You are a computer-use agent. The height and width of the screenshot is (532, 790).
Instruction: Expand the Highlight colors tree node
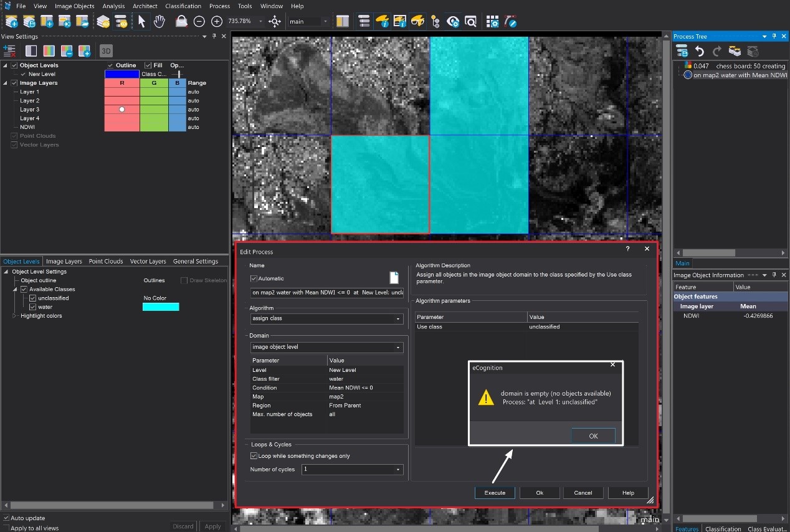[15, 316]
